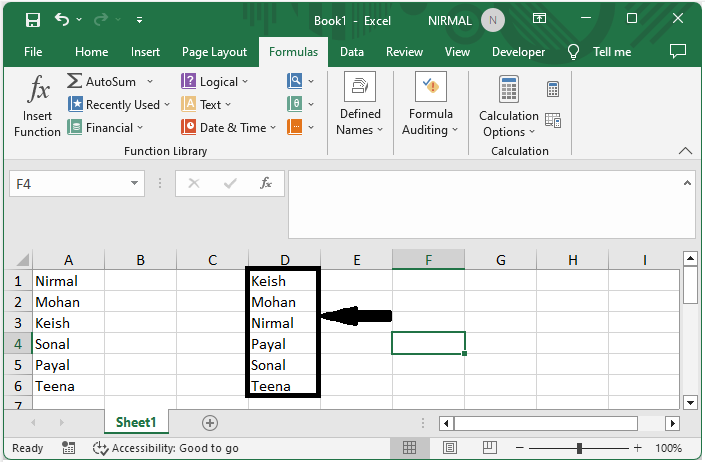Open the Date & Time functions menu
Image resolution: width=705 pixels, height=462 pixels.
(229, 128)
